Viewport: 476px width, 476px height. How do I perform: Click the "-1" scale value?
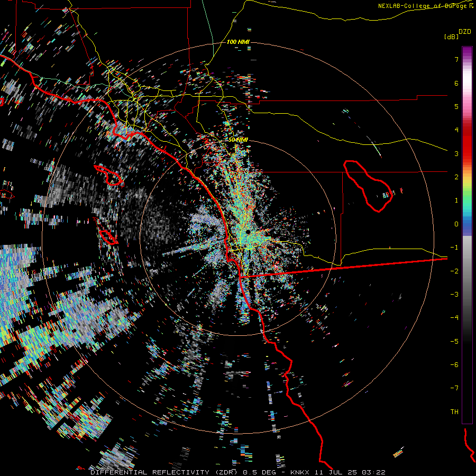[x=454, y=248]
